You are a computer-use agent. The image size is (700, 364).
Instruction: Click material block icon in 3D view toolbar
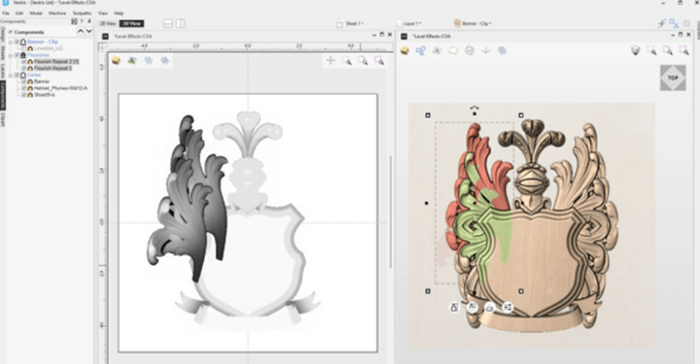pos(405,50)
